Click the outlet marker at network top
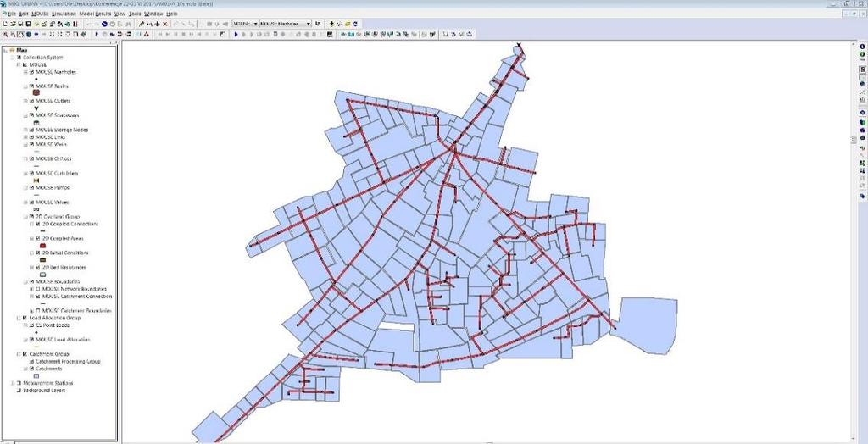This screenshot has width=868, height=444. tap(519, 46)
